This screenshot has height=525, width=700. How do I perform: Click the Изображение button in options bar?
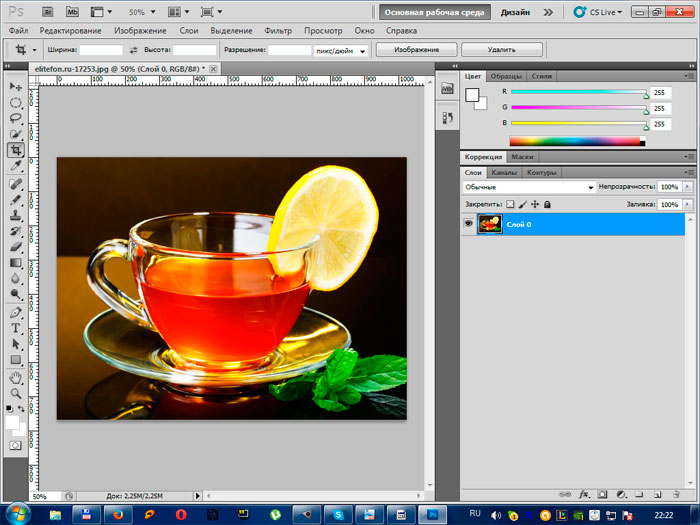click(414, 49)
